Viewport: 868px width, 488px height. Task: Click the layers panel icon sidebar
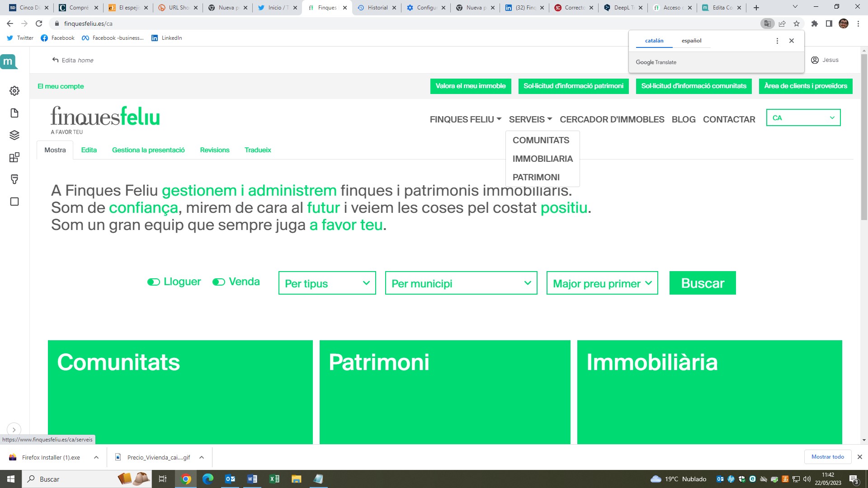(14, 135)
